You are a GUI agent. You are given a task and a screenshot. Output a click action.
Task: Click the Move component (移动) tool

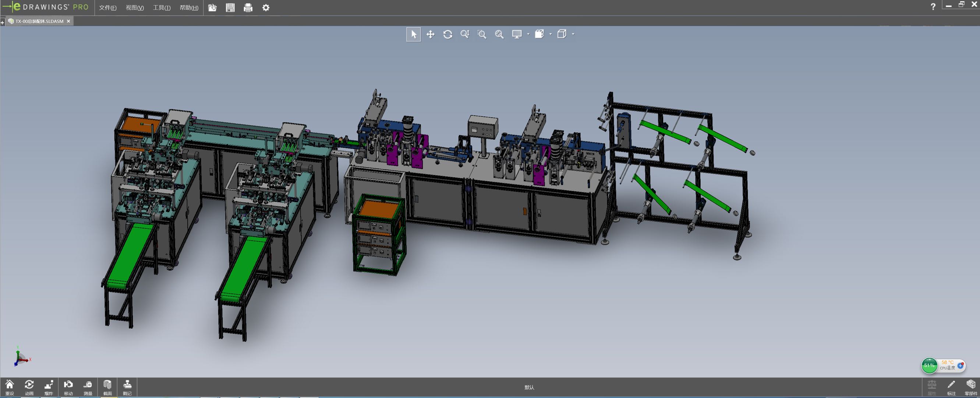[x=68, y=387]
